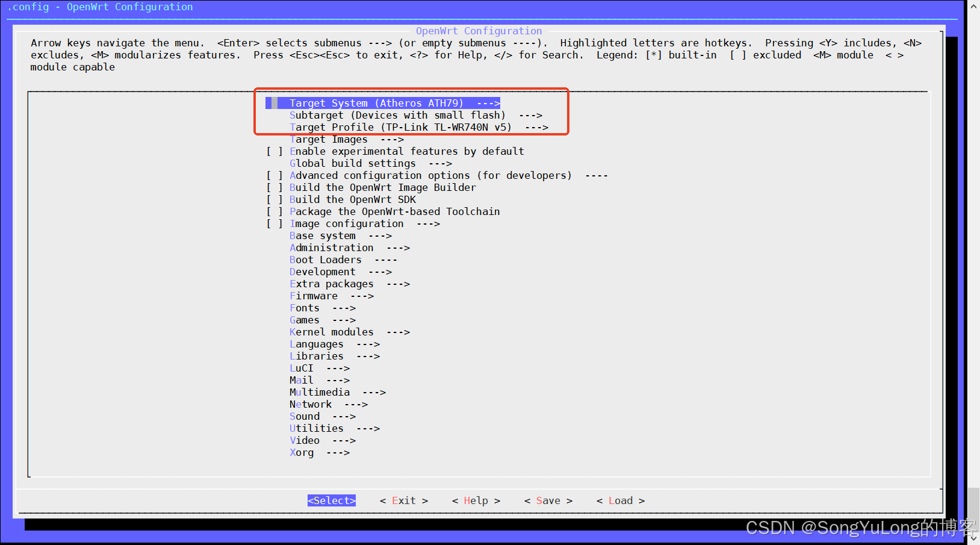
Task: Open Base system submenu
Action: click(341, 235)
